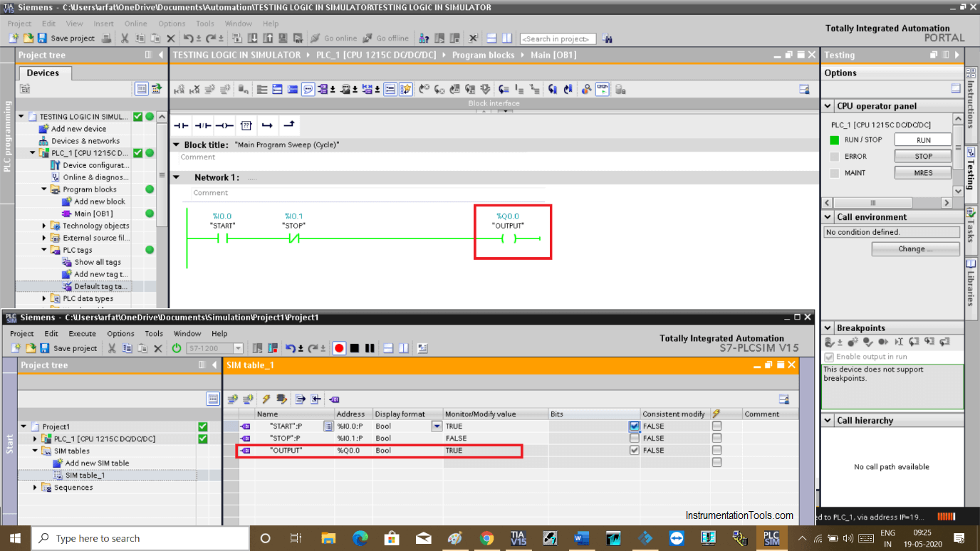Stop the simulator CPU with the black square
Screen dimensions: 980x551
click(x=355, y=348)
